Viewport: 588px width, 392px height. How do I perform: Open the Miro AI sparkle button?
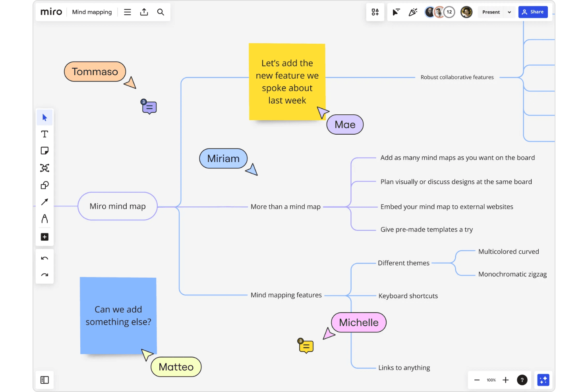pyautogui.click(x=543, y=380)
